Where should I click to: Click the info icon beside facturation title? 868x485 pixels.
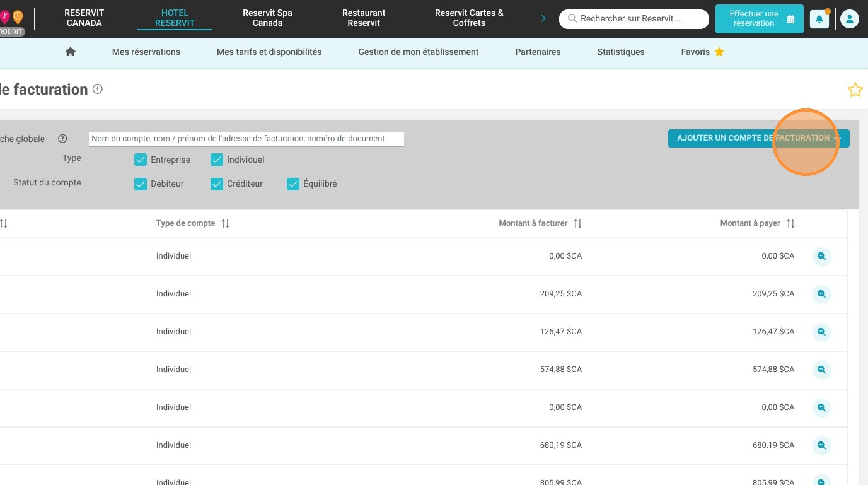[x=98, y=90]
